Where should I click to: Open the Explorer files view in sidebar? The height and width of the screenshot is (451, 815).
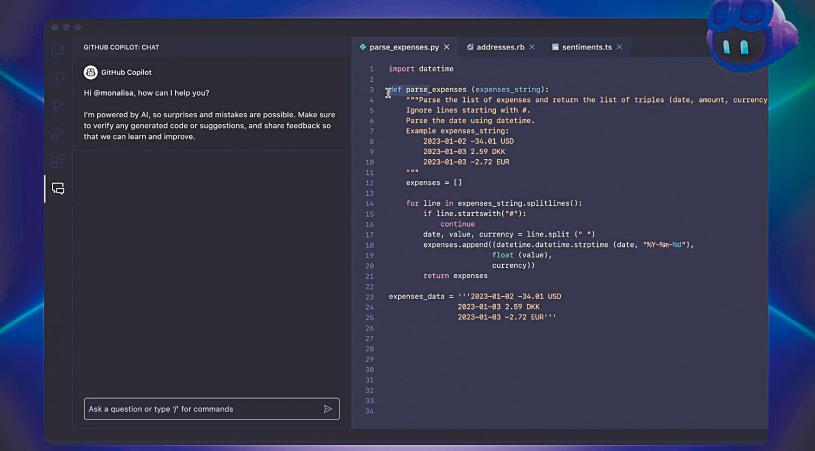click(x=58, y=50)
